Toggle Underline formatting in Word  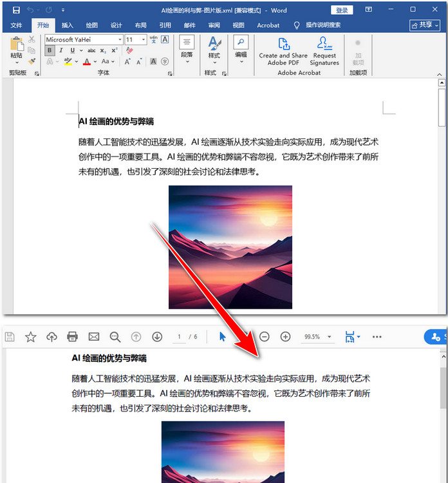coord(72,50)
